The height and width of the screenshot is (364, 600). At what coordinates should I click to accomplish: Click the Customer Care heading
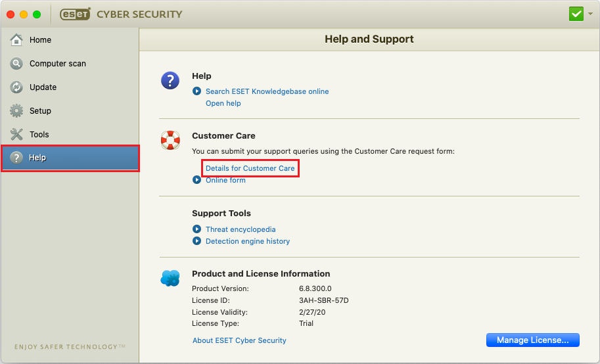223,135
